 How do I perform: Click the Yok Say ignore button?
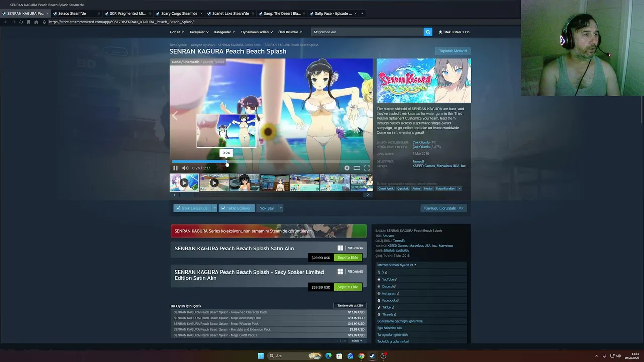267,208
